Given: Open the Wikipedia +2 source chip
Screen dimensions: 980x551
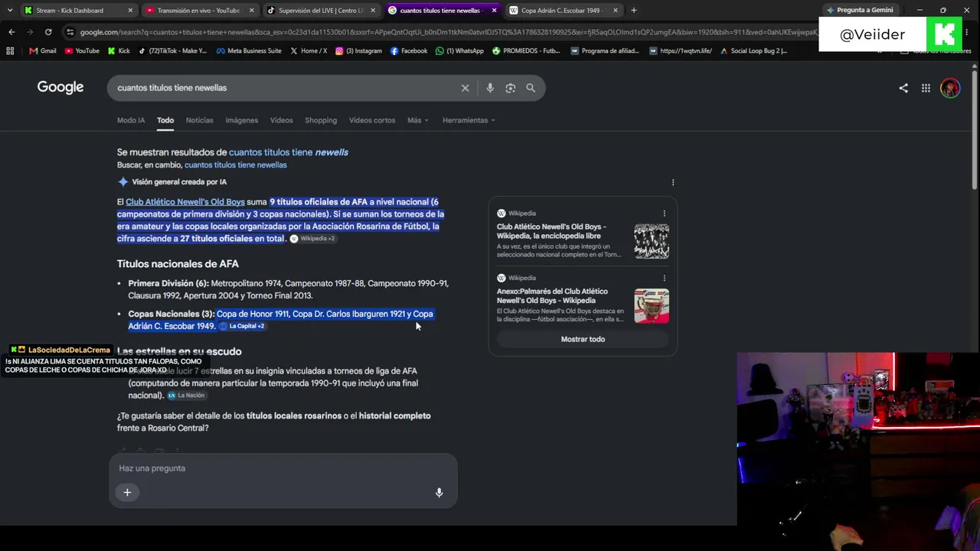Looking at the screenshot, I should tap(312, 239).
